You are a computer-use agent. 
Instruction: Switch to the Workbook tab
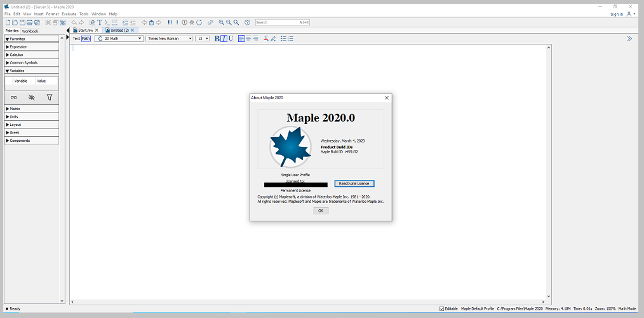tap(30, 31)
